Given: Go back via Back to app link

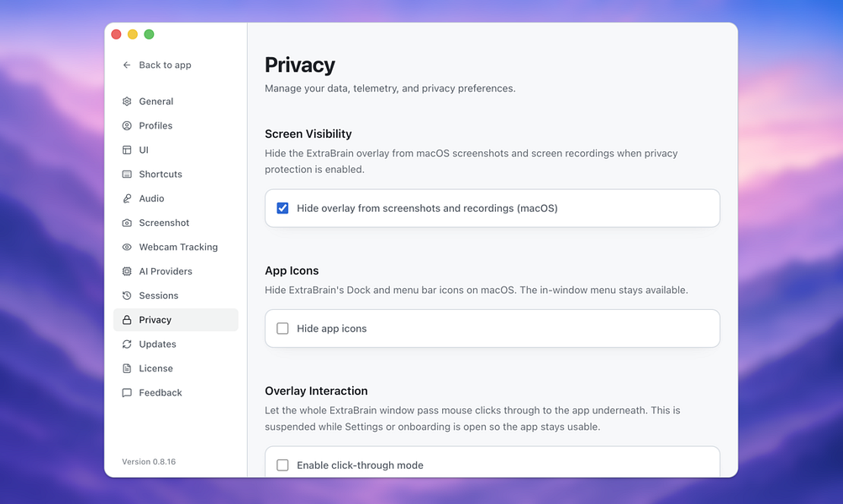Looking at the screenshot, I should pos(165,65).
